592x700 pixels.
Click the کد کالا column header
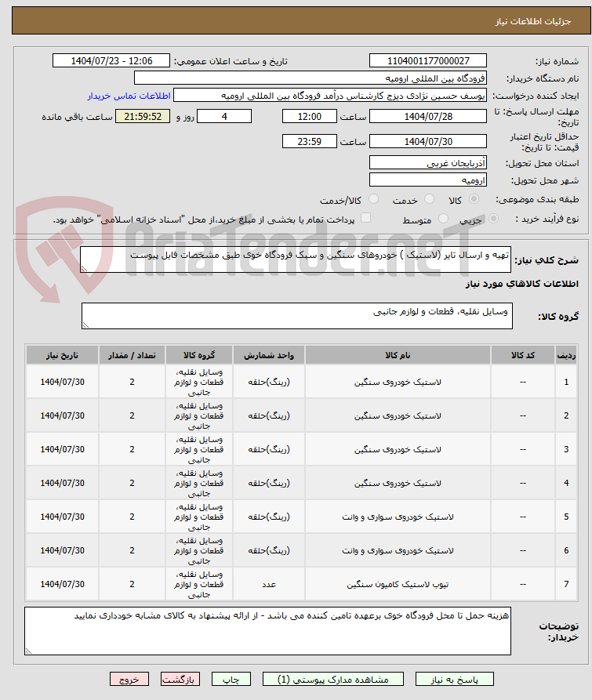(523, 355)
